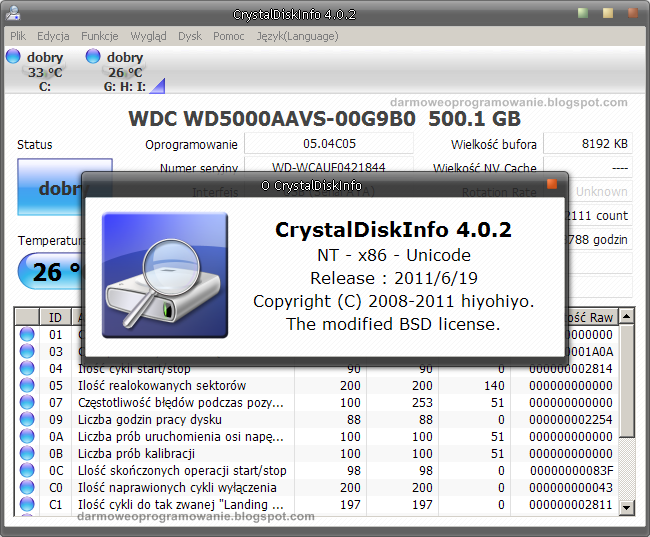Click the disk magnifier logo in About dialog
This screenshot has width=650, height=537.
(165, 275)
